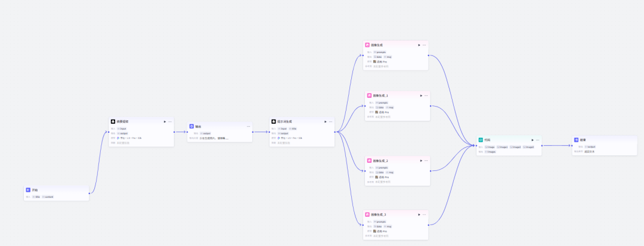Click the 摘要提取 node's LLM icon
Screen dimensions: 644x246
coord(113,122)
